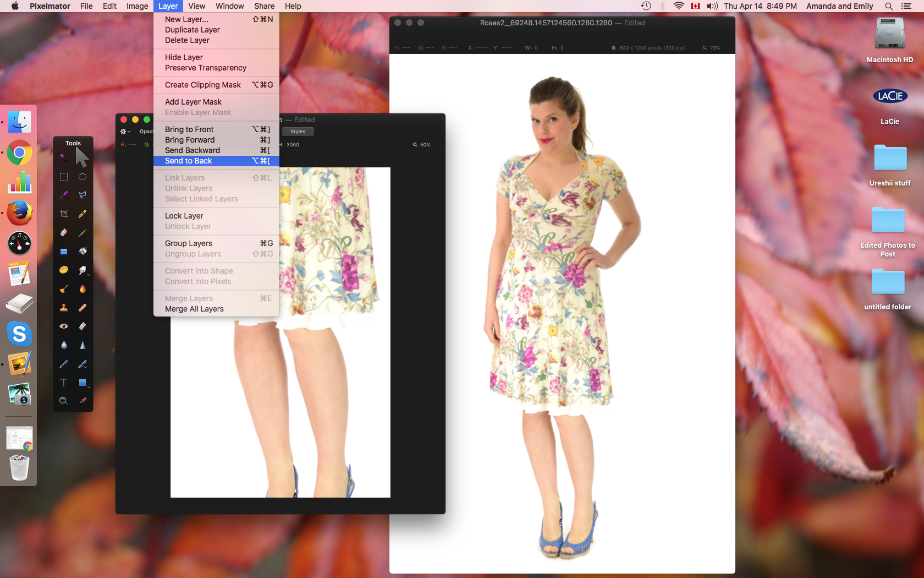
Task: Select the Sharpen cone tool
Action: (x=82, y=345)
